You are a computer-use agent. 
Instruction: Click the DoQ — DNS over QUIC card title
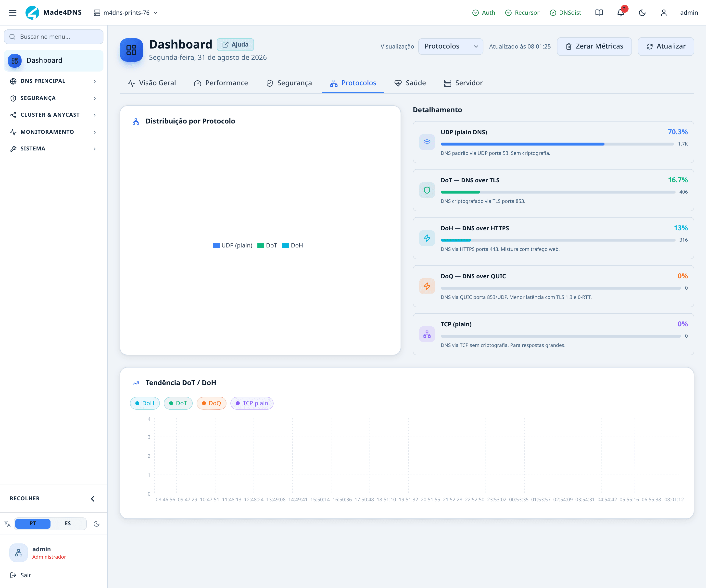(x=473, y=276)
